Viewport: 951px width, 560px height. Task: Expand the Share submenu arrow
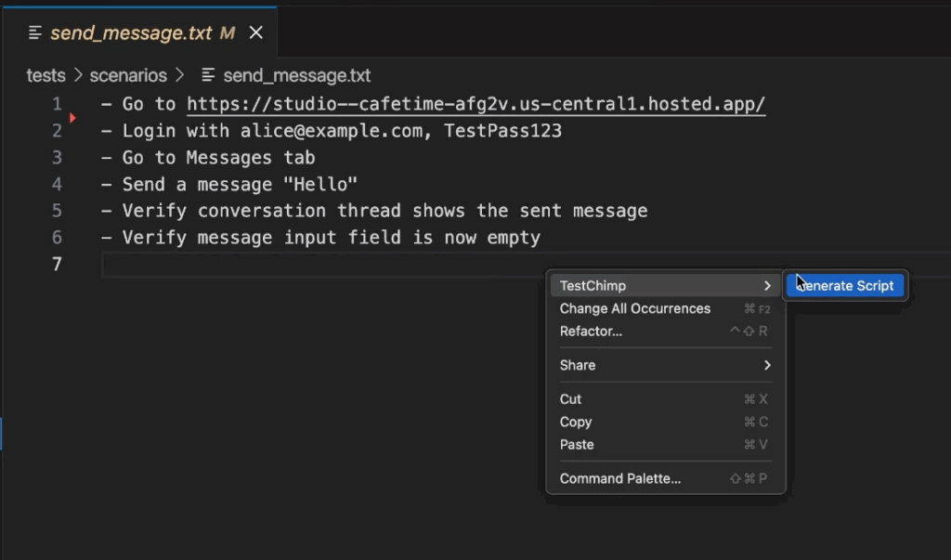click(x=767, y=365)
